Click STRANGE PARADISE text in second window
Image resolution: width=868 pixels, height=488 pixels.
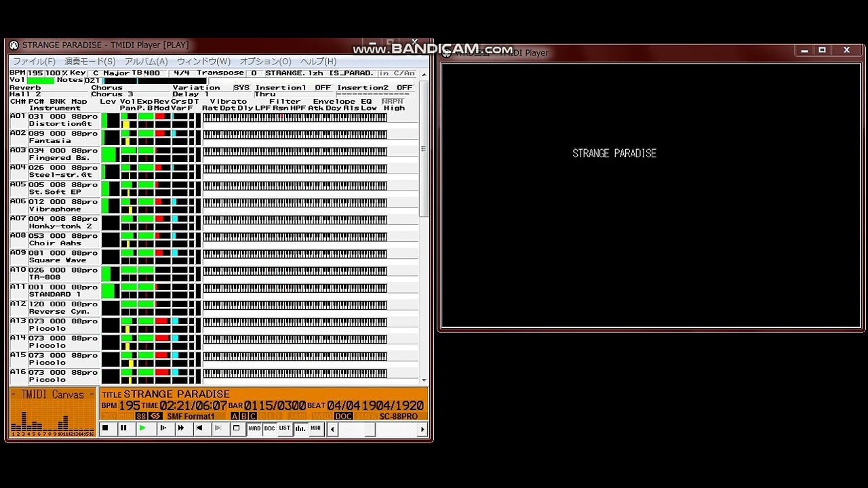[614, 153]
